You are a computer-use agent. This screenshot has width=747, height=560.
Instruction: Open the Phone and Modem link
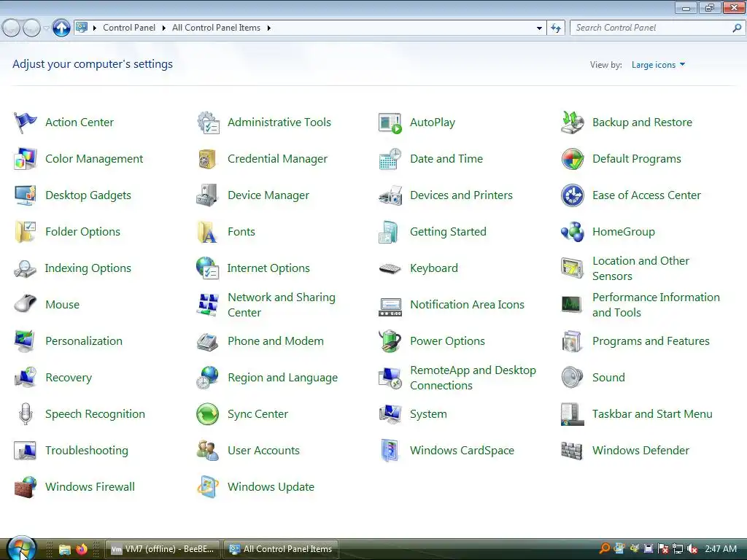[x=275, y=341]
